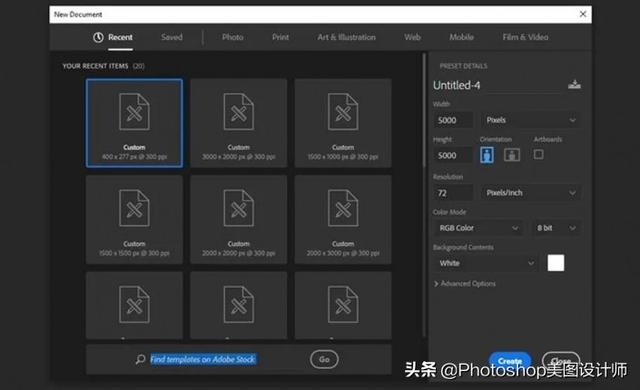Image resolution: width=640 pixels, height=390 pixels.
Task: Click the Create button
Action: (510, 360)
